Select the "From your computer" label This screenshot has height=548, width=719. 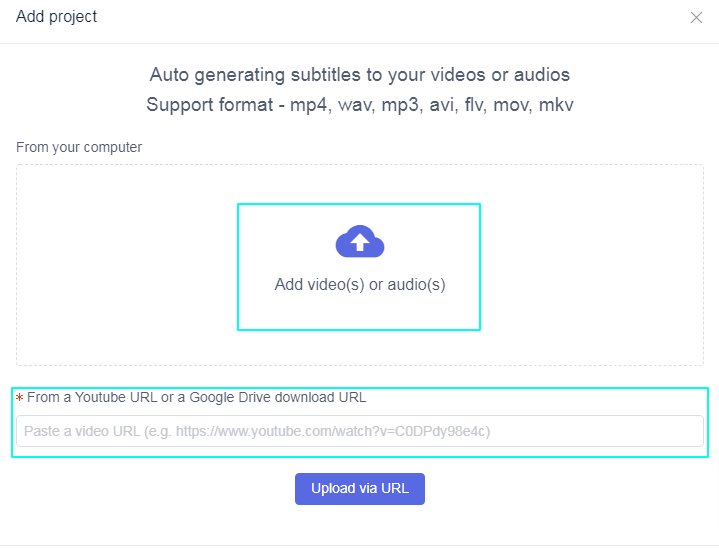point(79,147)
